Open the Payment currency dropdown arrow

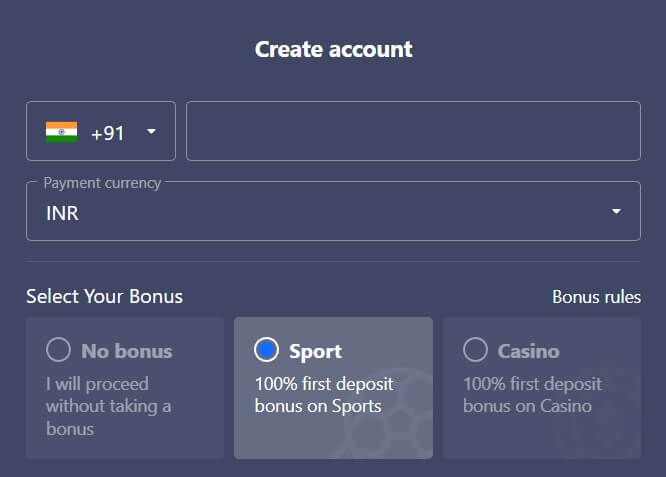616,211
